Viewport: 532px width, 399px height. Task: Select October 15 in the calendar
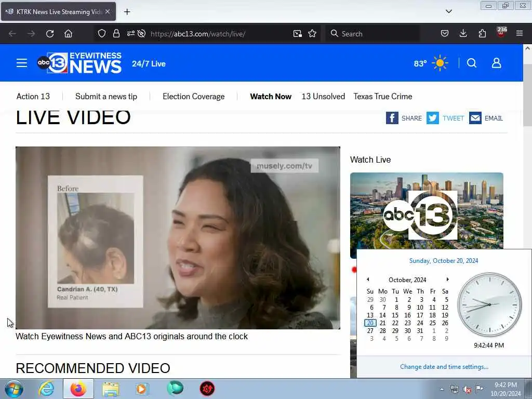(395, 315)
